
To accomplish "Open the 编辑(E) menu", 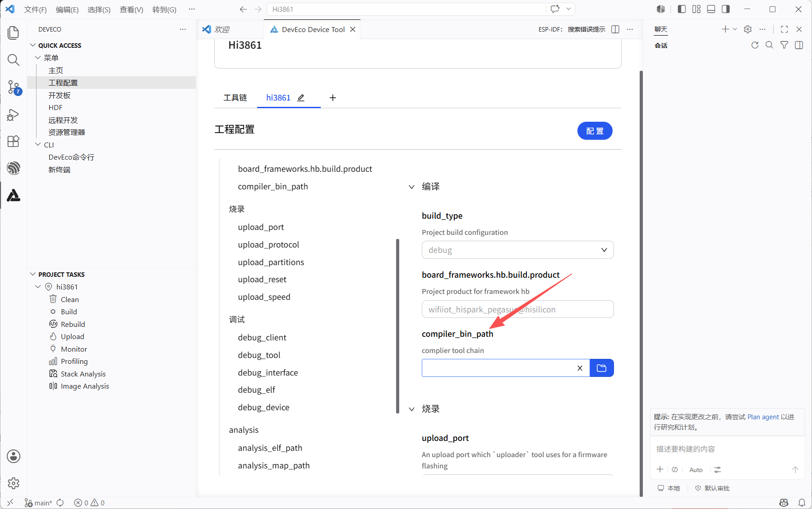I will [x=67, y=9].
